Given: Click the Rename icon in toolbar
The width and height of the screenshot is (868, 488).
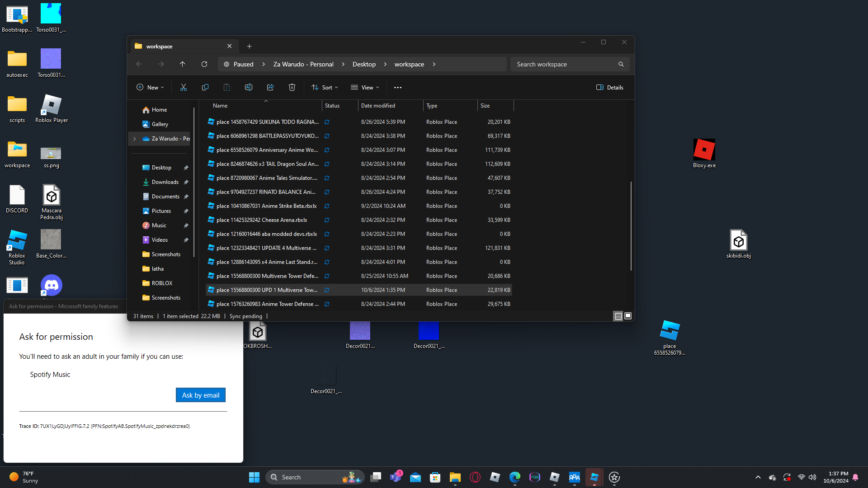Looking at the screenshot, I should pyautogui.click(x=248, y=87).
